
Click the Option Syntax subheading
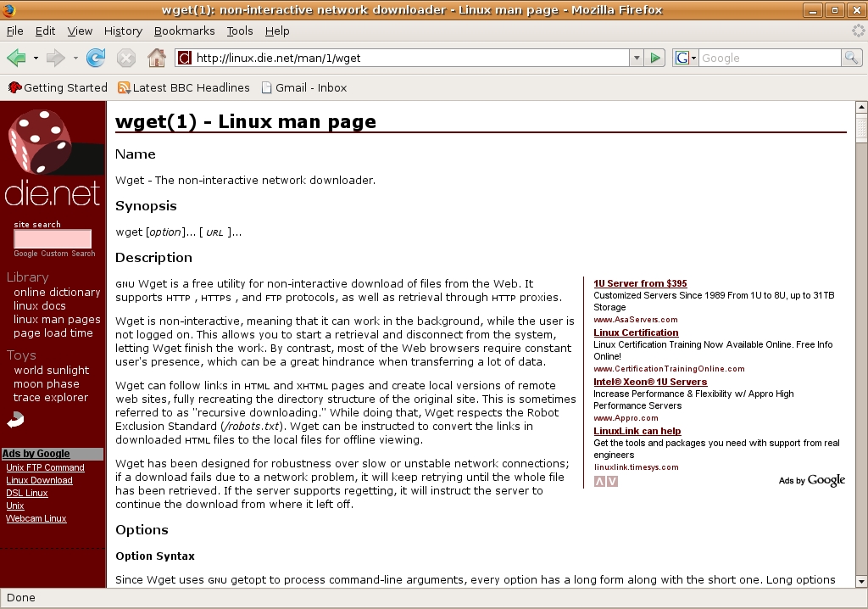coord(155,556)
